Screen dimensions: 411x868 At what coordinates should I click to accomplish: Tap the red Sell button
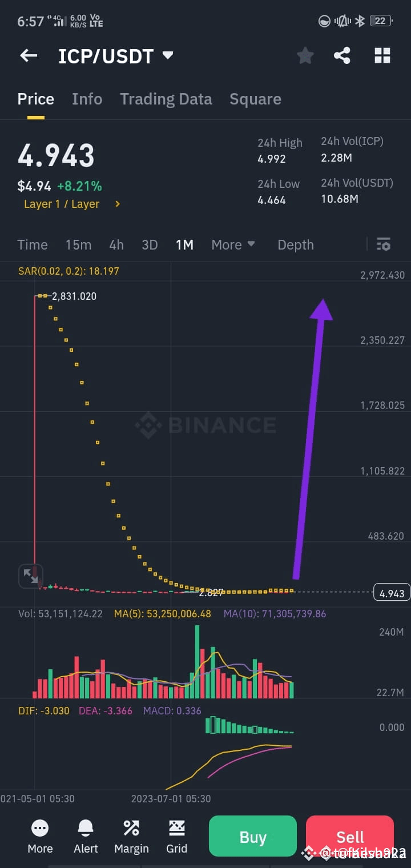tap(350, 837)
